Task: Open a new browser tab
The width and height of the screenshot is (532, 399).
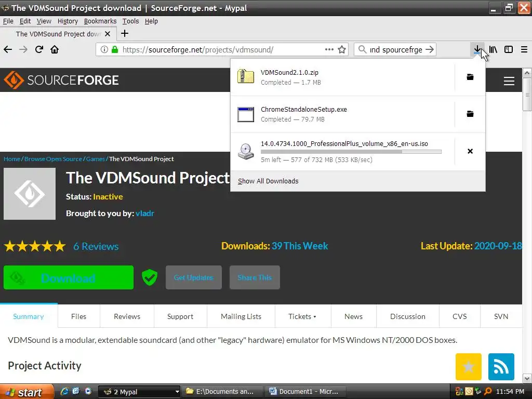Action: coord(125,33)
